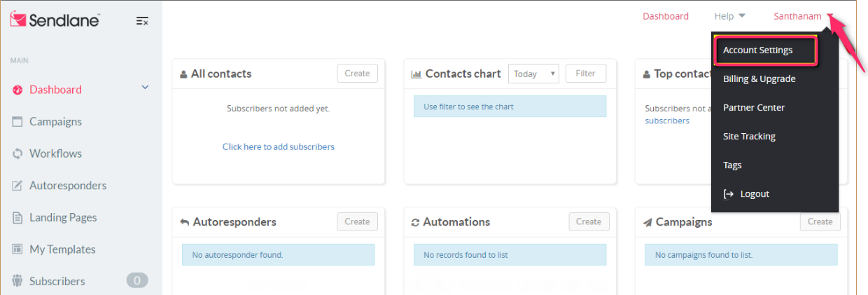Click the Dashboard gauge icon in sidebar

[17, 90]
